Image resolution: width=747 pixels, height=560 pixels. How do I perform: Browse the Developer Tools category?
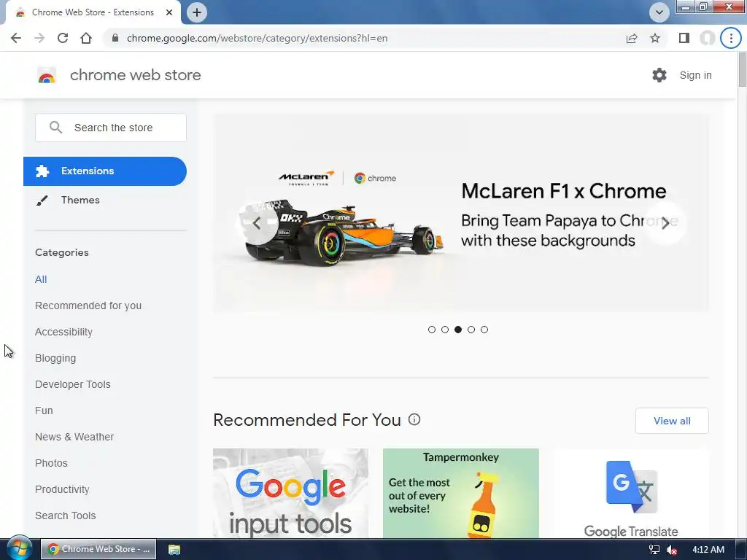(73, 384)
